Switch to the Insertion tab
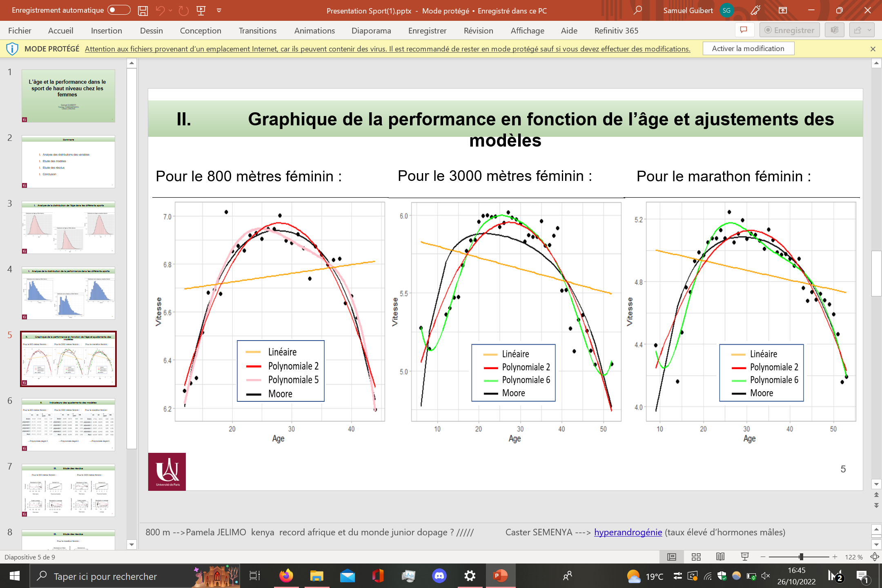Screen dimensions: 882x588 tap(106, 31)
